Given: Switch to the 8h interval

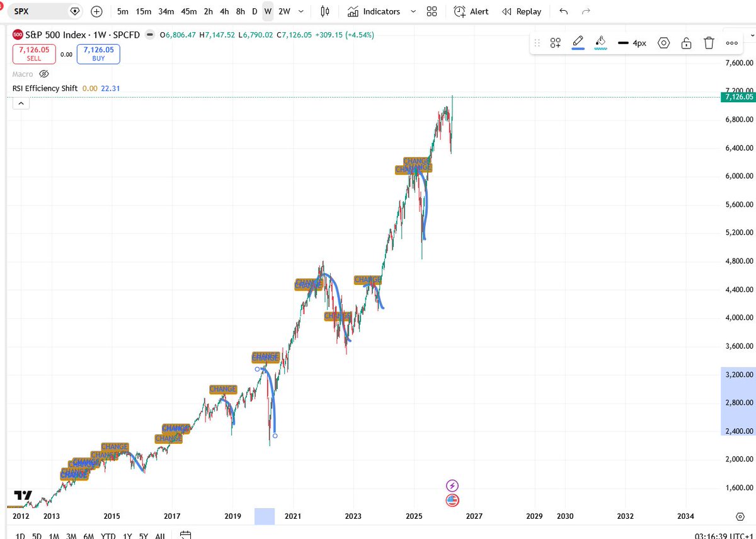Looking at the screenshot, I should pyautogui.click(x=241, y=11).
